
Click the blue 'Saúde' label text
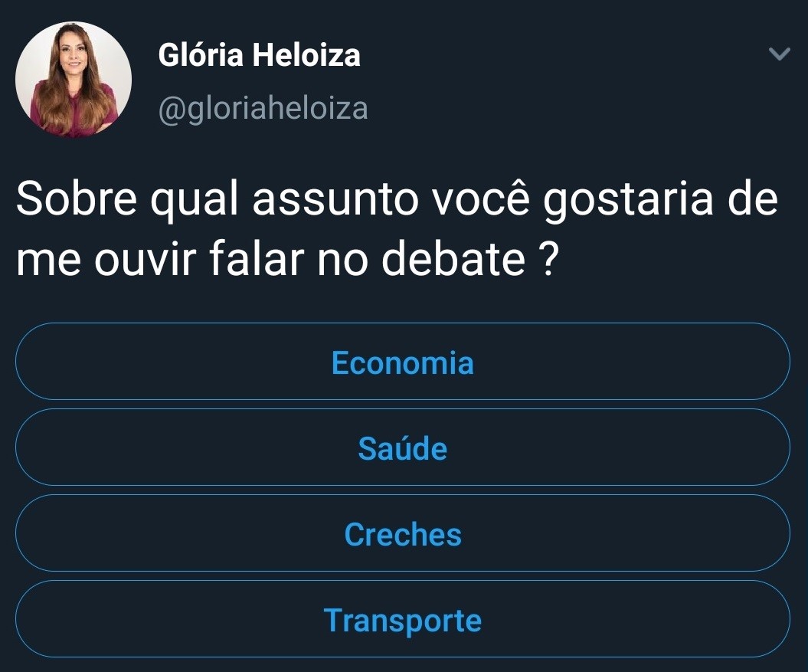(402, 447)
